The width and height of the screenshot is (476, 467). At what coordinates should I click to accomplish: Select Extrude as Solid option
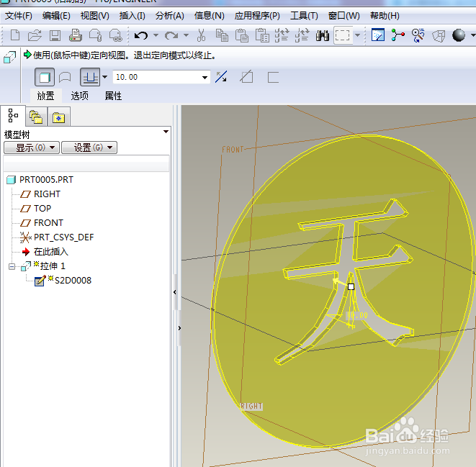[x=45, y=77]
